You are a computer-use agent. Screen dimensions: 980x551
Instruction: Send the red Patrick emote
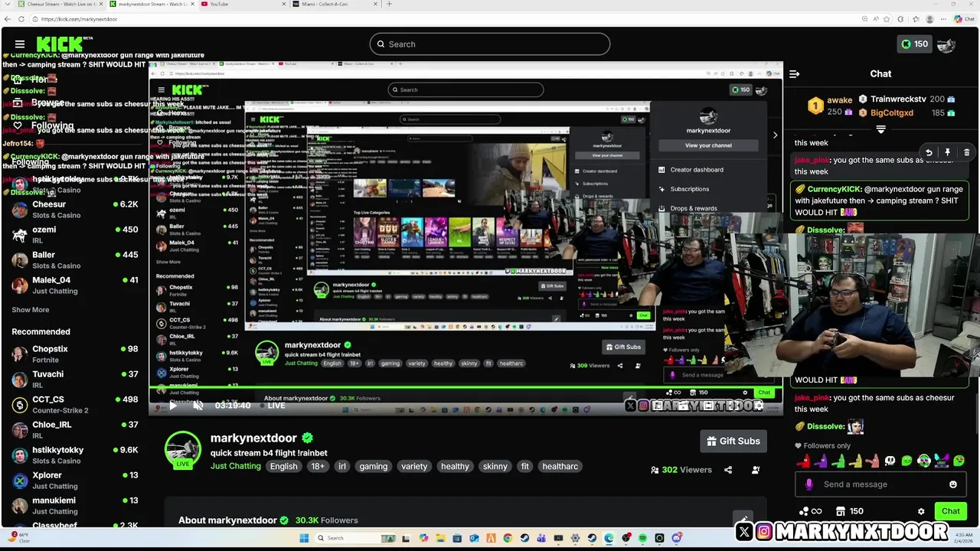pos(804,461)
